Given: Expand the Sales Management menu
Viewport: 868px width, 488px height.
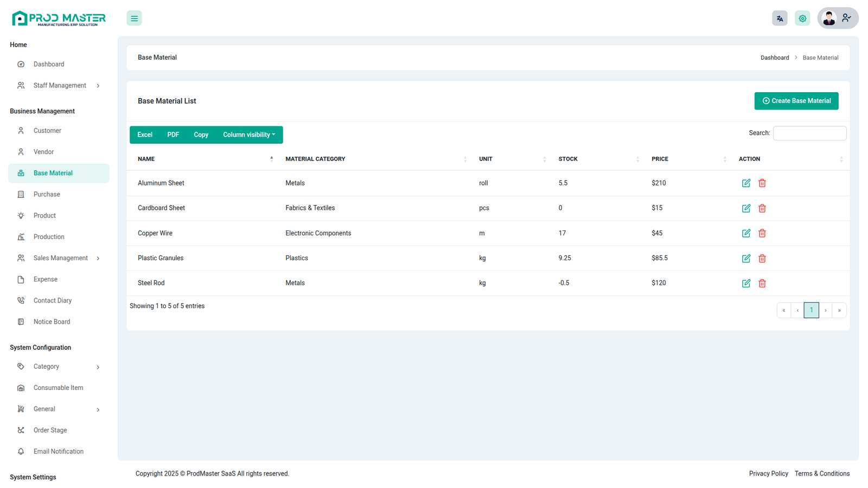Looking at the screenshot, I should [60, 258].
